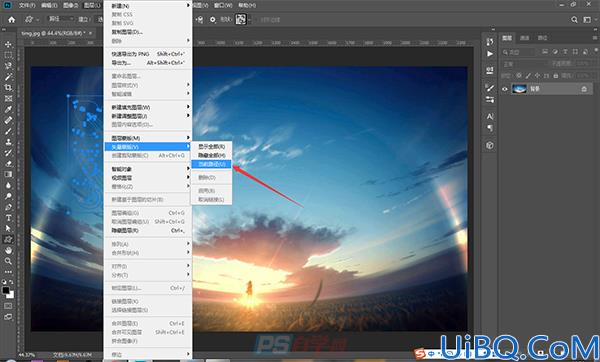The height and width of the screenshot is (362, 600).
Task: Expand the 新建(N) submenu
Action: [x=148, y=5]
